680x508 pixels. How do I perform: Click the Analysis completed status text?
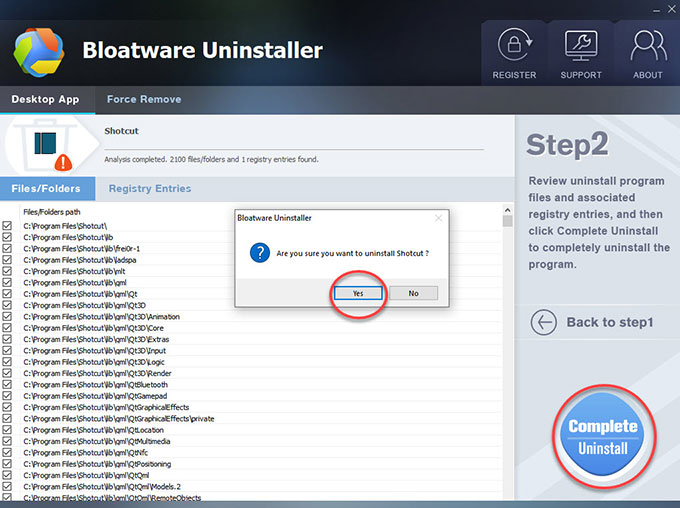[x=211, y=159]
